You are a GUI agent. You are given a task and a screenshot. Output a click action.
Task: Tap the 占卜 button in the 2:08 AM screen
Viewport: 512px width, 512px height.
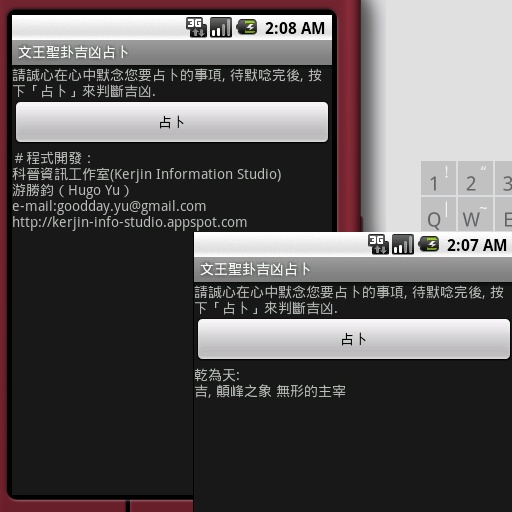pos(172,122)
